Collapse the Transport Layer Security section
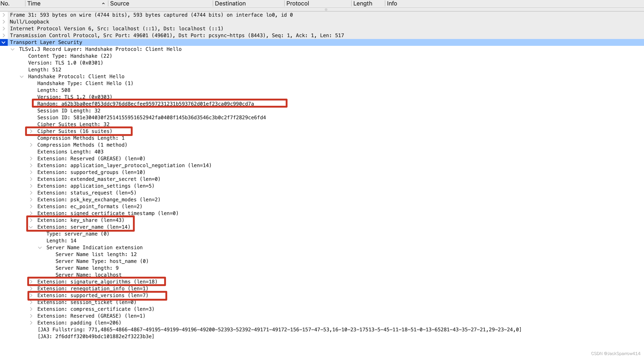The image size is (644, 358). 4,42
